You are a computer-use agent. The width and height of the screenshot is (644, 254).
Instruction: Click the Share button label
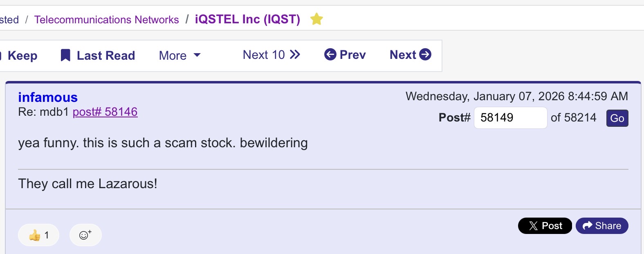(x=608, y=226)
